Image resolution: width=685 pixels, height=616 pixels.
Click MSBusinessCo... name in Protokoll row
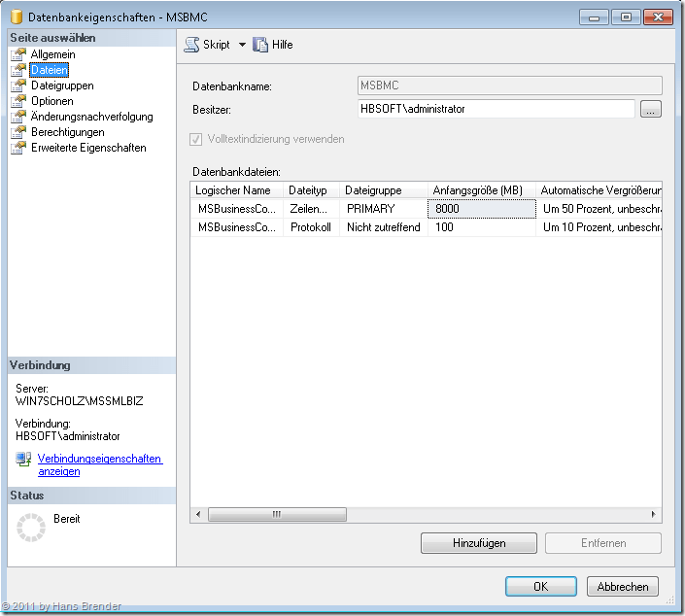pos(237,227)
